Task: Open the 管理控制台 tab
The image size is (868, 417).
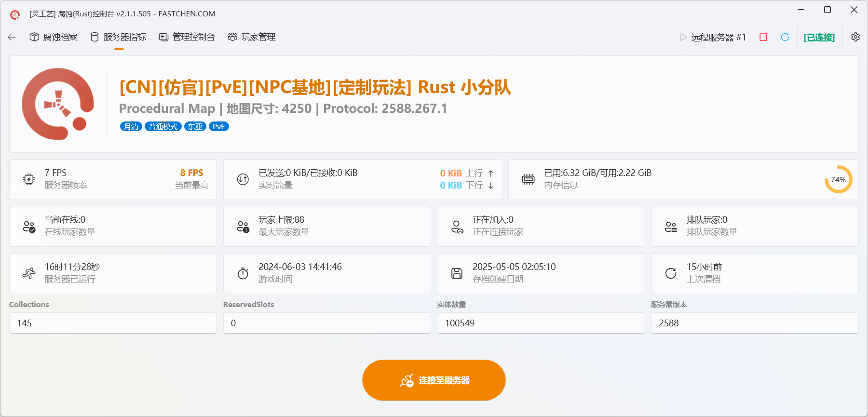Action: [x=187, y=37]
